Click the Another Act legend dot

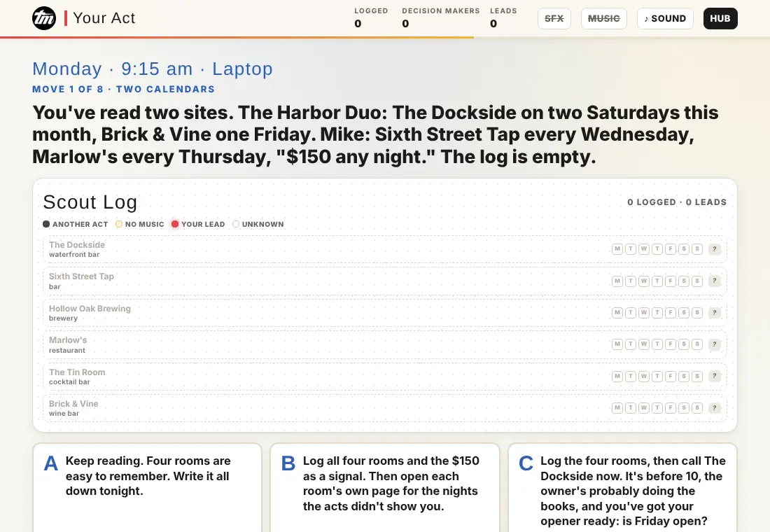pyautogui.click(x=46, y=224)
